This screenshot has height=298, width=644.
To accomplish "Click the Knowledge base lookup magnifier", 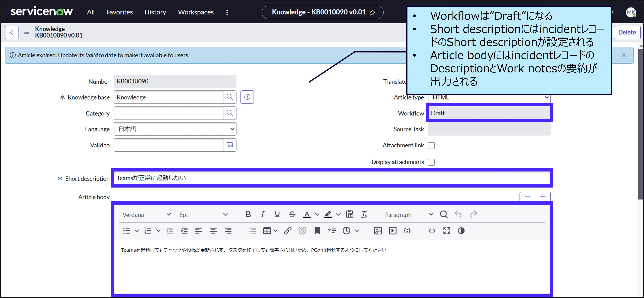I will 230,97.
